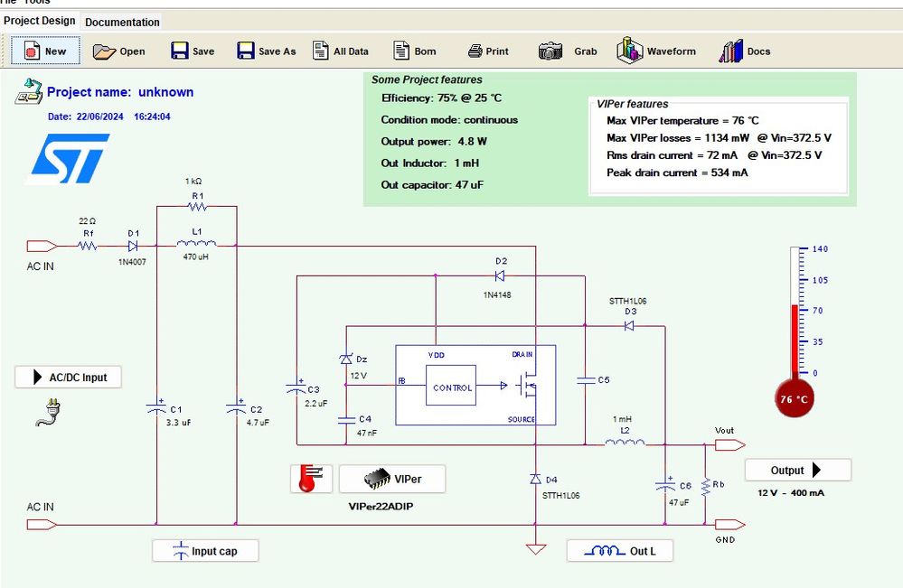Open the Docs library

pos(744,51)
